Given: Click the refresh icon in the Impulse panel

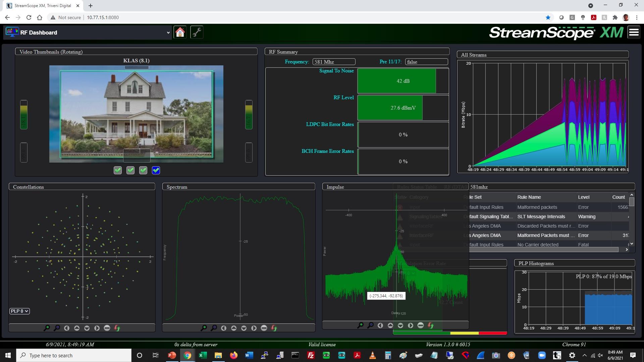Looking at the screenshot, I should point(431,325).
